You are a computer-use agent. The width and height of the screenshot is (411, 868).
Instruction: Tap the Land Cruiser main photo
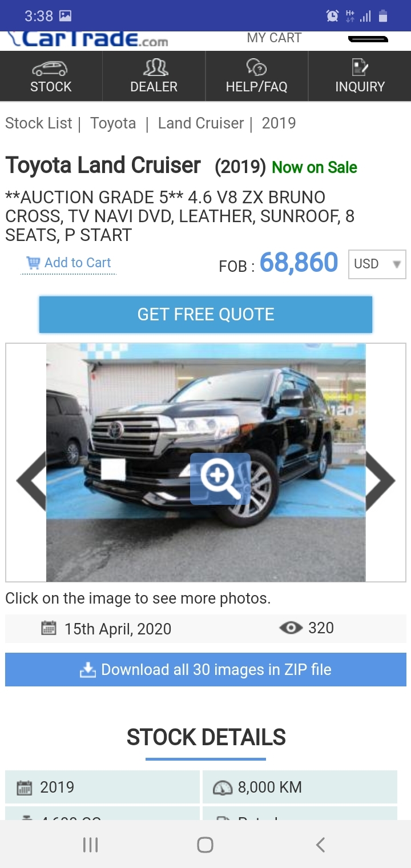(x=205, y=463)
